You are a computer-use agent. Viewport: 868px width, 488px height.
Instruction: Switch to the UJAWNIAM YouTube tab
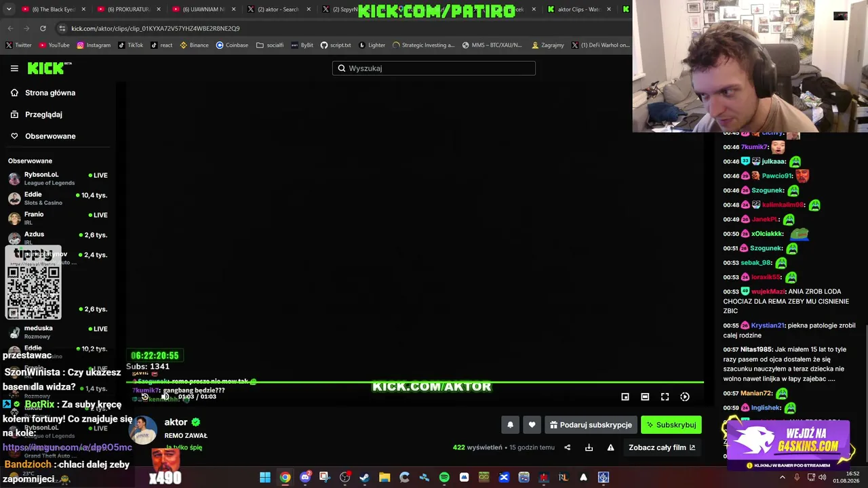coord(203,9)
